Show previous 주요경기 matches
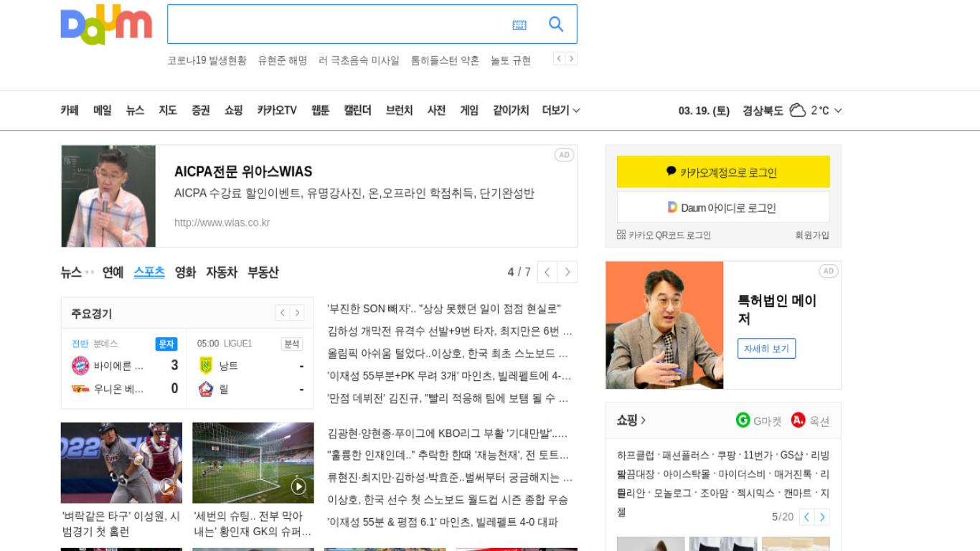Image resolution: width=980 pixels, height=551 pixels. tap(283, 313)
